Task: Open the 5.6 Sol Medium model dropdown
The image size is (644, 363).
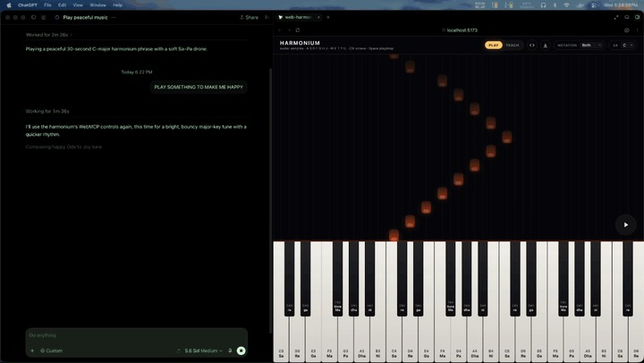Action: (x=203, y=350)
